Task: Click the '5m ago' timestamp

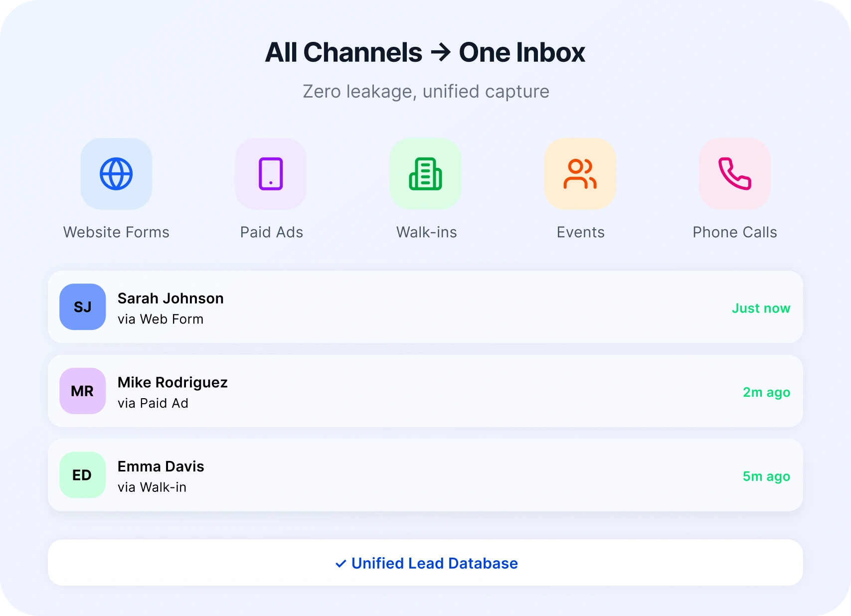Action: 767,477
